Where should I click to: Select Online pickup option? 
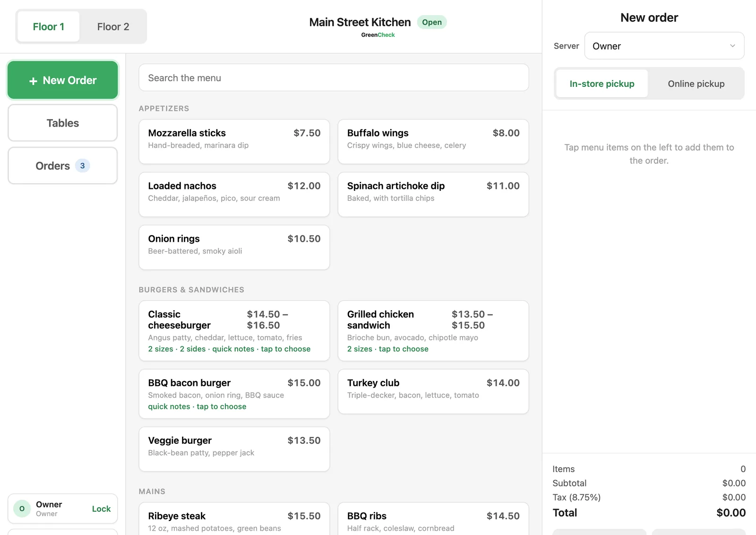click(696, 84)
